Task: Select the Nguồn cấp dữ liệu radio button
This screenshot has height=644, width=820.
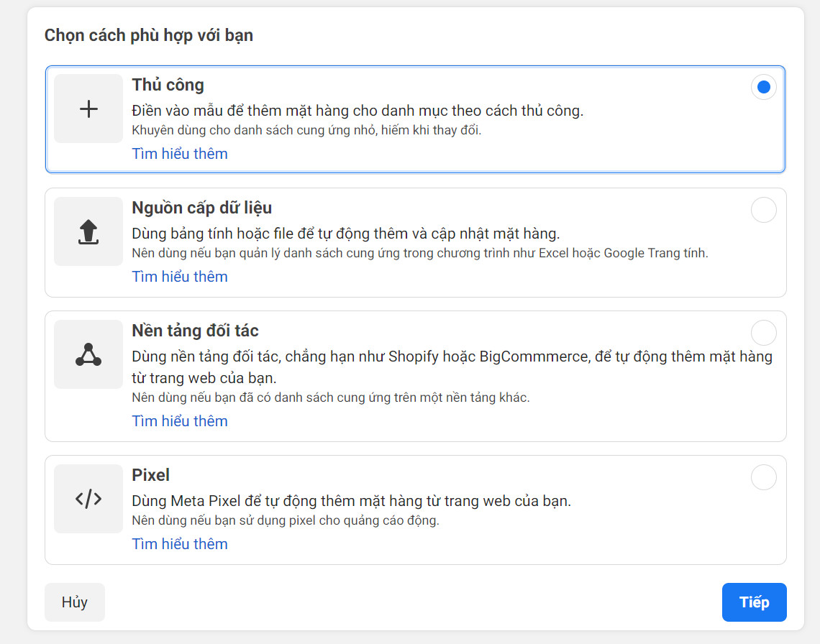Action: tap(763, 210)
